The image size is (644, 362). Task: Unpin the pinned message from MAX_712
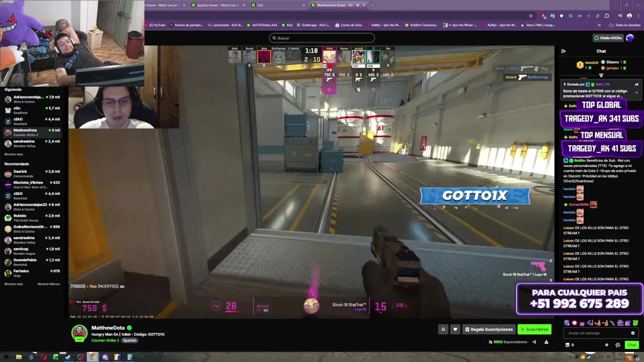coord(636,84)
